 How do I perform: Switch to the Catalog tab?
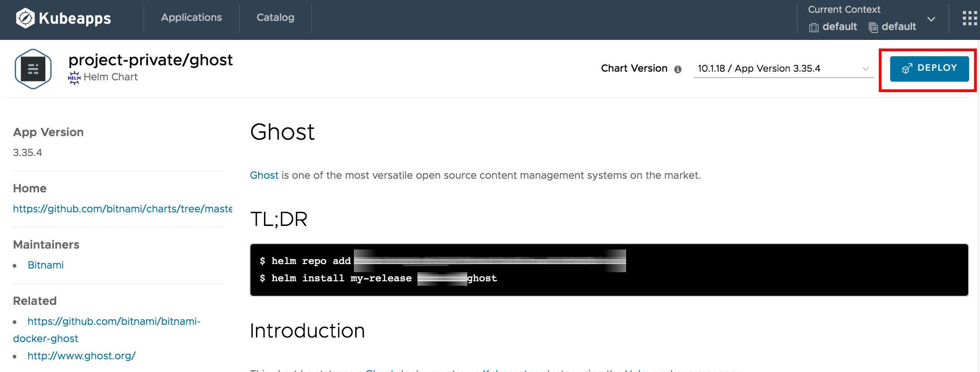click(275, 18)
